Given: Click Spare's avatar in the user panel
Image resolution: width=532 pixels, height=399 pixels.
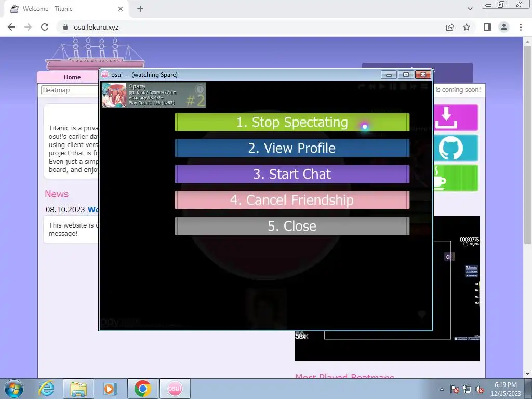Looking at the screenshot, I should point(114,95).
